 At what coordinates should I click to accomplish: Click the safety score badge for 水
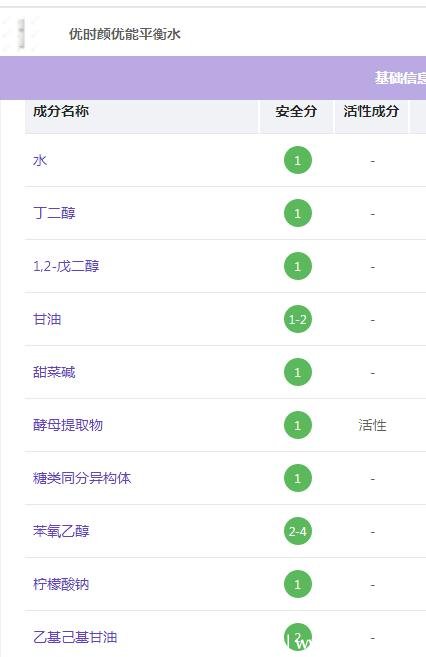click(297, 160)
